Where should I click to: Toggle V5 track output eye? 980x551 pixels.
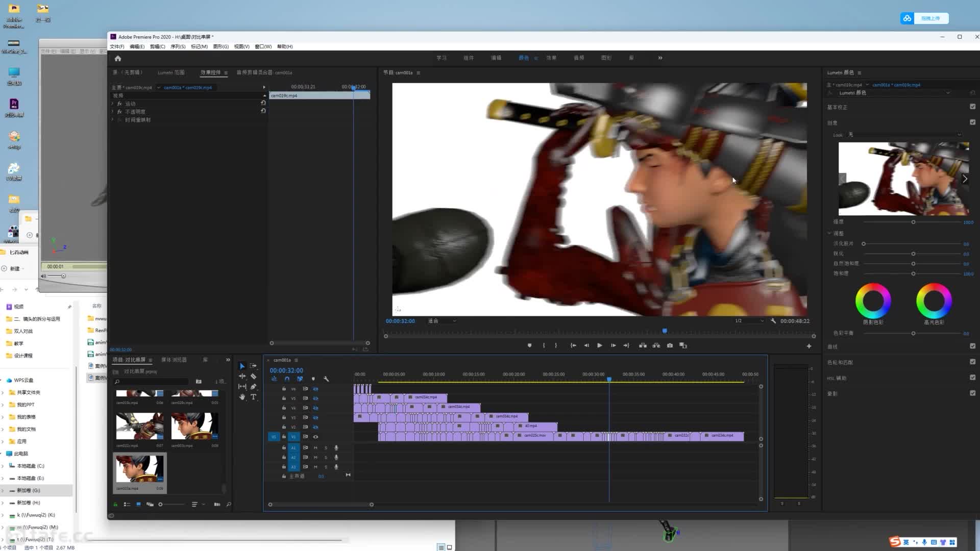coord(315,398)
